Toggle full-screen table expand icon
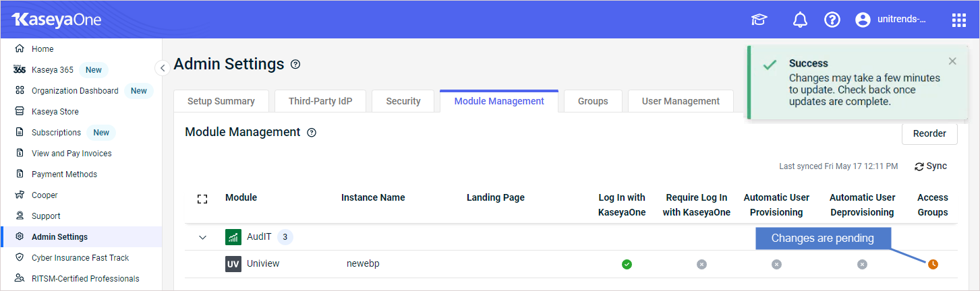980x291 pixels. click(202, 199)
